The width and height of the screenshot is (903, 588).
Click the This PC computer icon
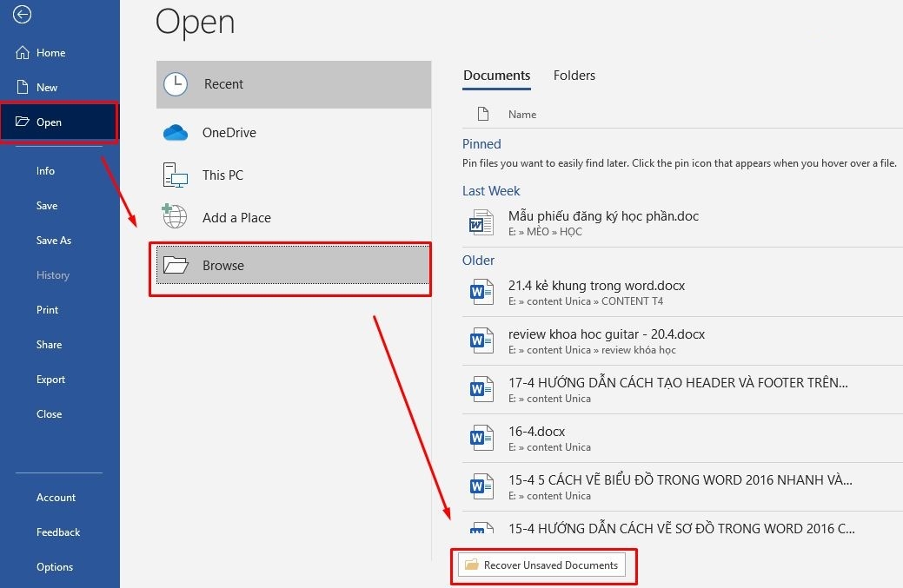click(175, 175)
